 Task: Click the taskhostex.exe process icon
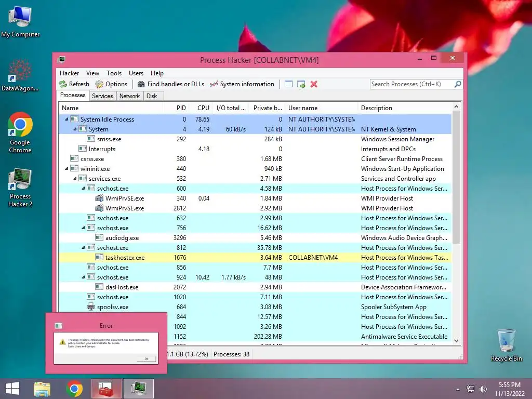coord(99,257)
